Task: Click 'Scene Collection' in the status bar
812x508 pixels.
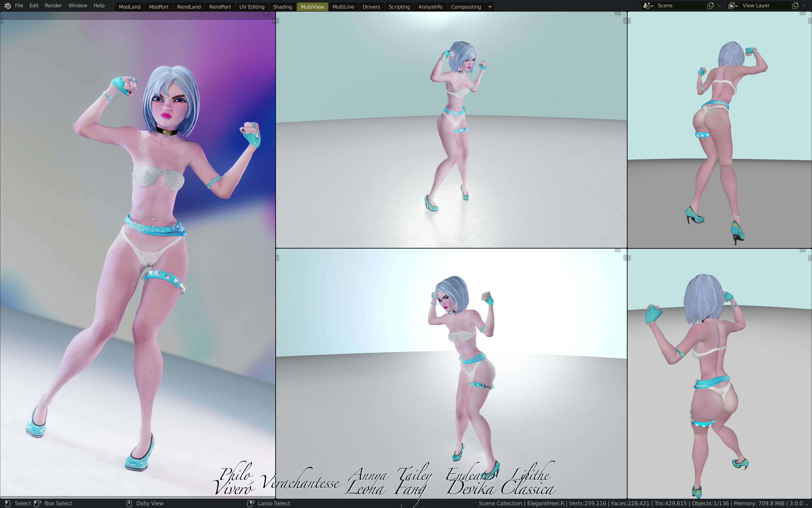Action: [x=500, y=503]
